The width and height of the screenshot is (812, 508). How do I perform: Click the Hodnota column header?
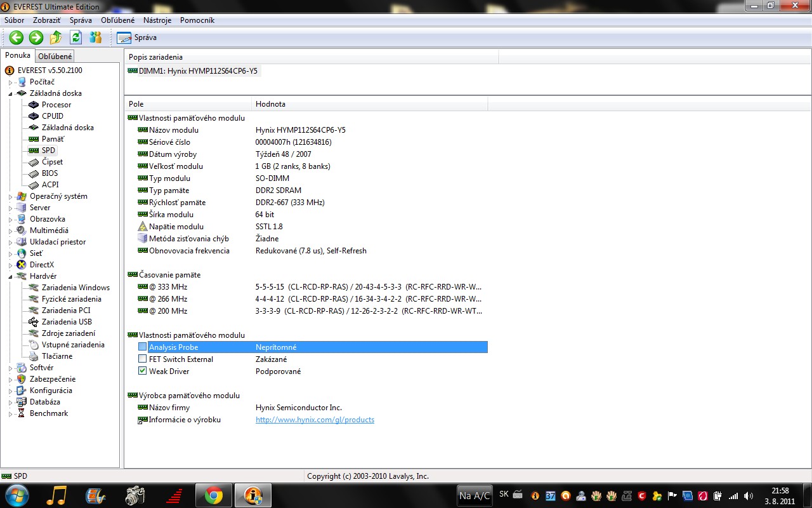(x=370, y=104)
